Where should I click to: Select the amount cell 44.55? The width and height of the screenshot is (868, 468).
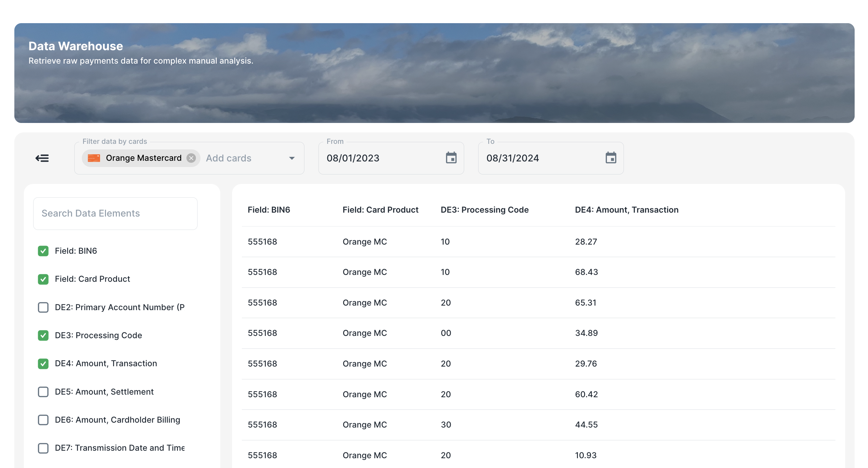[x=586, y=425]
